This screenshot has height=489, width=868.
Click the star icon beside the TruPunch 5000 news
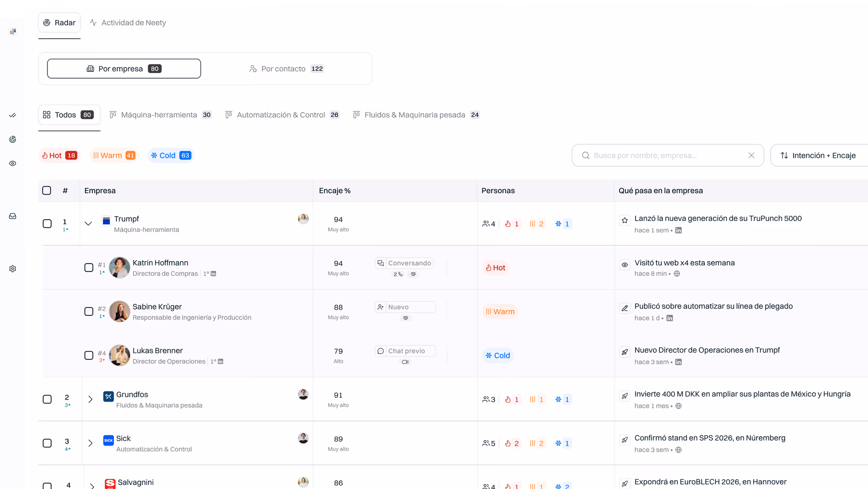point(625,221)
